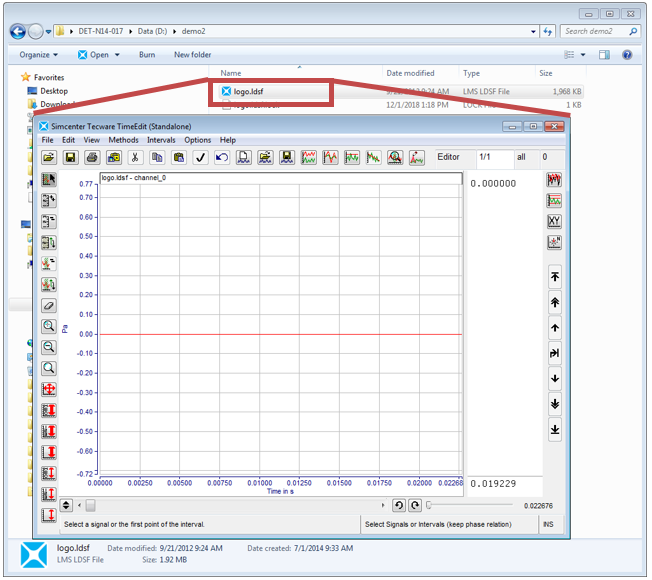Select the signal cursor arrow tool
This screenshot has width=652, height=580.
(x=49, y=180)
